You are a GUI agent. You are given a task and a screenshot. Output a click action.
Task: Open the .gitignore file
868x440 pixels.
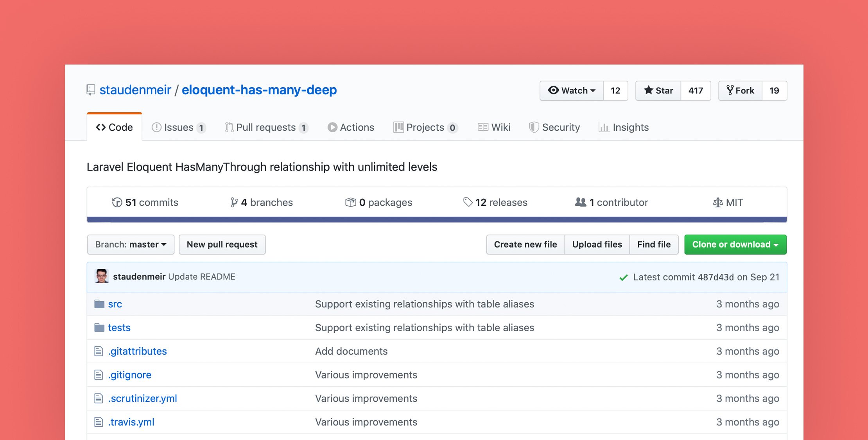pos(130,375)
